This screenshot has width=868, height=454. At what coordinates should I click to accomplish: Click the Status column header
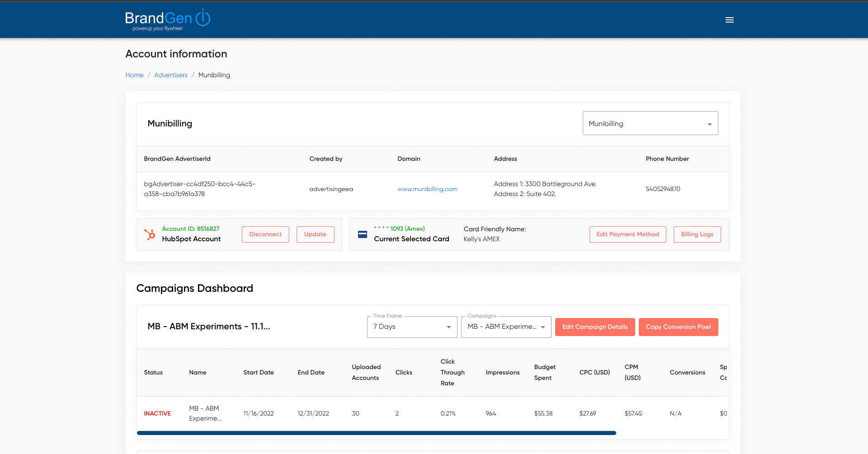tap(153, 372)
